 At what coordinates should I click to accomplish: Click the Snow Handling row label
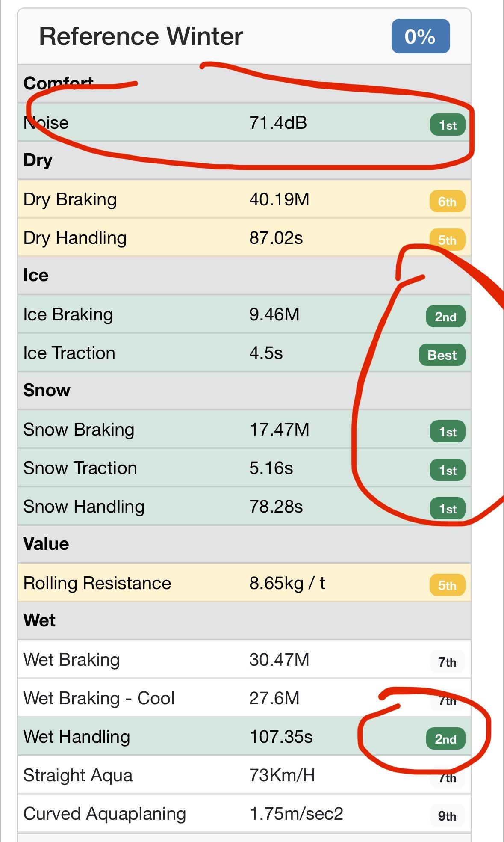tap(84, 507)
